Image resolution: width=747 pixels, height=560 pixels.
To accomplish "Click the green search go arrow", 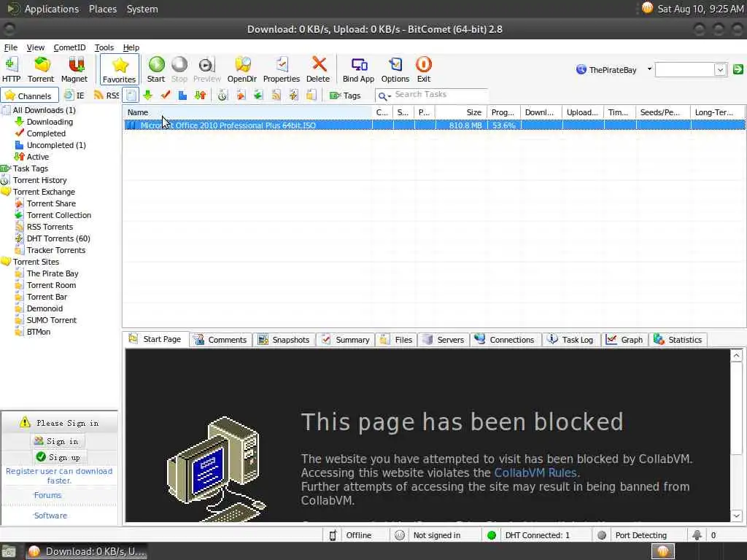I will point(738,69).
